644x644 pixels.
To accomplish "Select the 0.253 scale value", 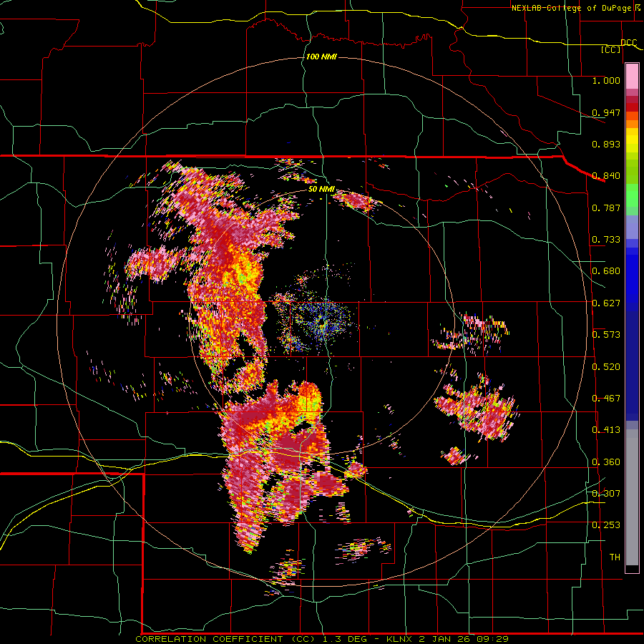I will point(606,525).
